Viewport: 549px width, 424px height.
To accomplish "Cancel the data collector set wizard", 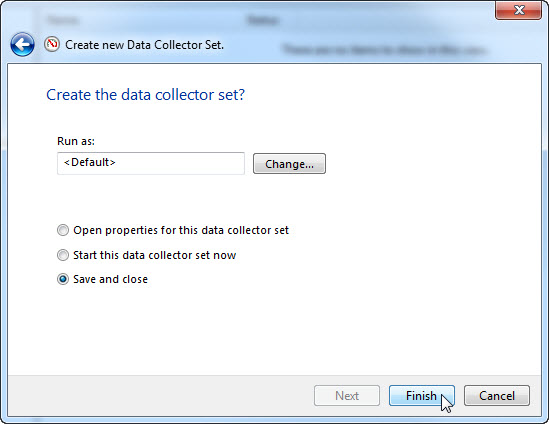I will (497, 396).
